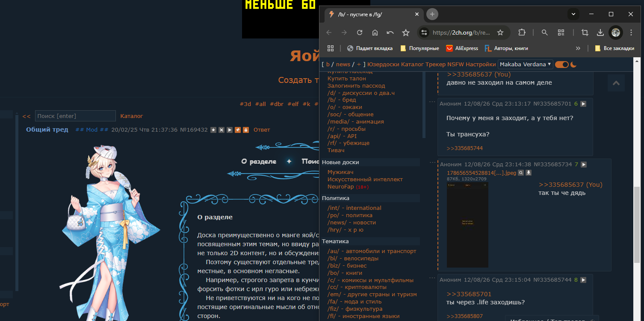Open Настройки in the top navigation

(481, 65)
